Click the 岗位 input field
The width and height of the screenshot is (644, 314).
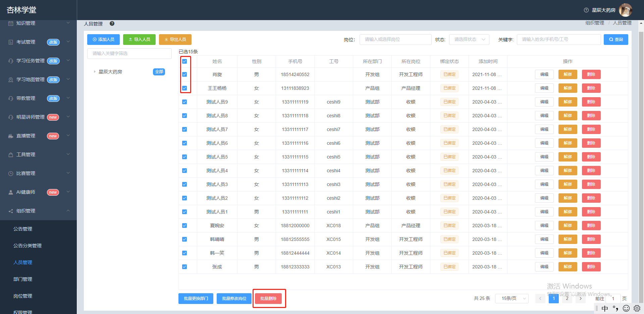click(x=395, y=40)
